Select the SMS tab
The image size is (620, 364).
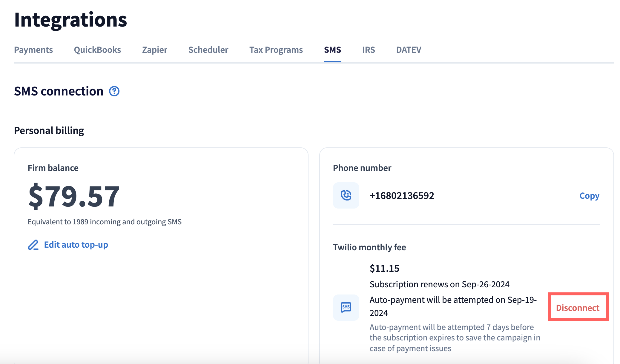tap(332, 50)
